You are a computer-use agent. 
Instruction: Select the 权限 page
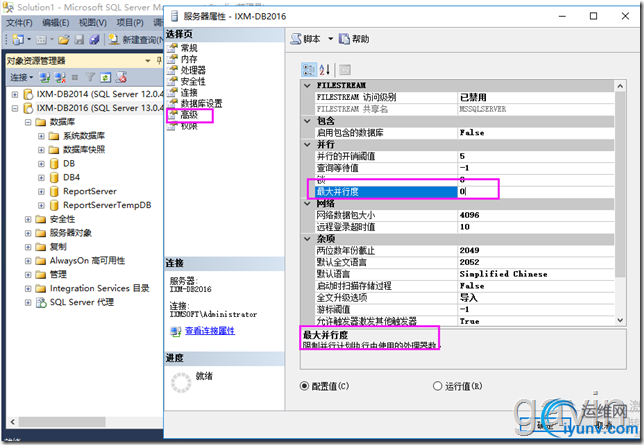189,126
